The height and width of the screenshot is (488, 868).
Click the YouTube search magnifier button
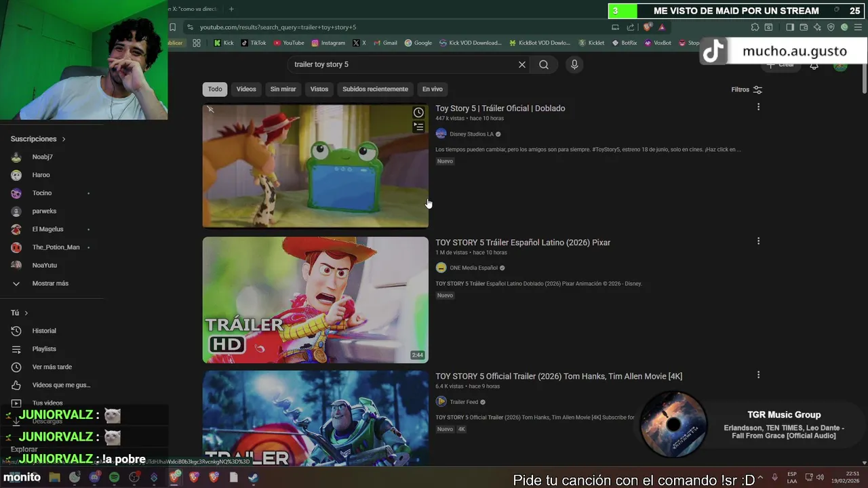click(544, 64)
